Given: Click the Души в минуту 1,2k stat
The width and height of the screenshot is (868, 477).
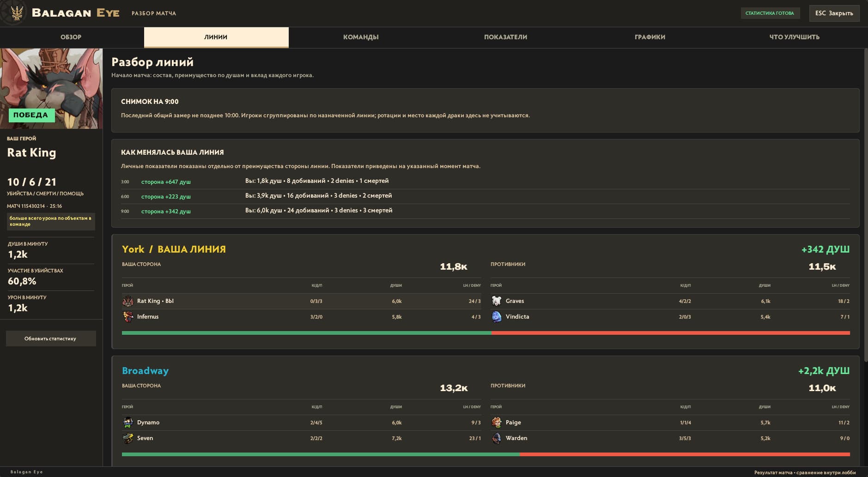Looking at the screenshot, I should (51, 250).
